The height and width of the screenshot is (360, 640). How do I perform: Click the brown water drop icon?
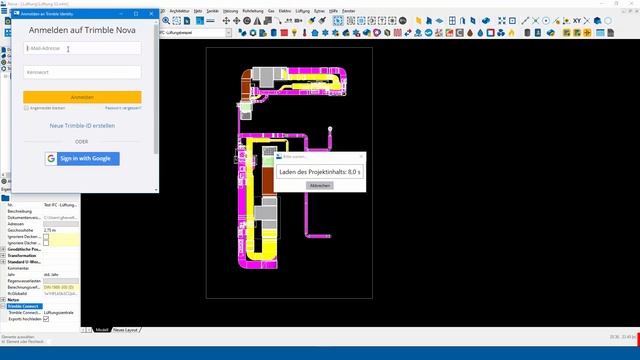point(470,33)
